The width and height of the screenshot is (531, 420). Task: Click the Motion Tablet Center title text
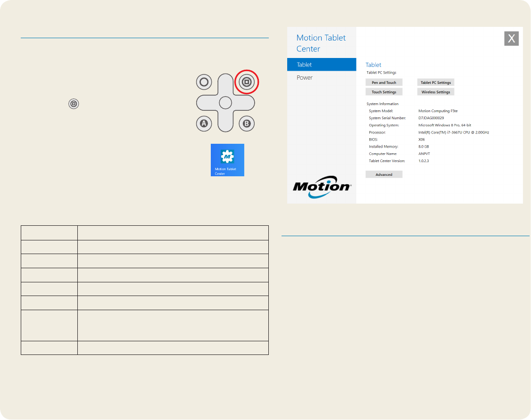pyautogui.click(x=321, y=43)
